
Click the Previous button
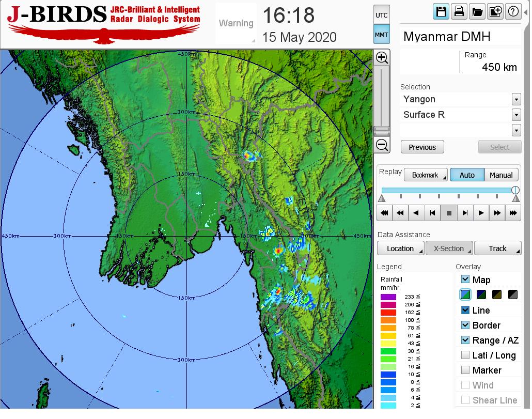click(422, 147)
